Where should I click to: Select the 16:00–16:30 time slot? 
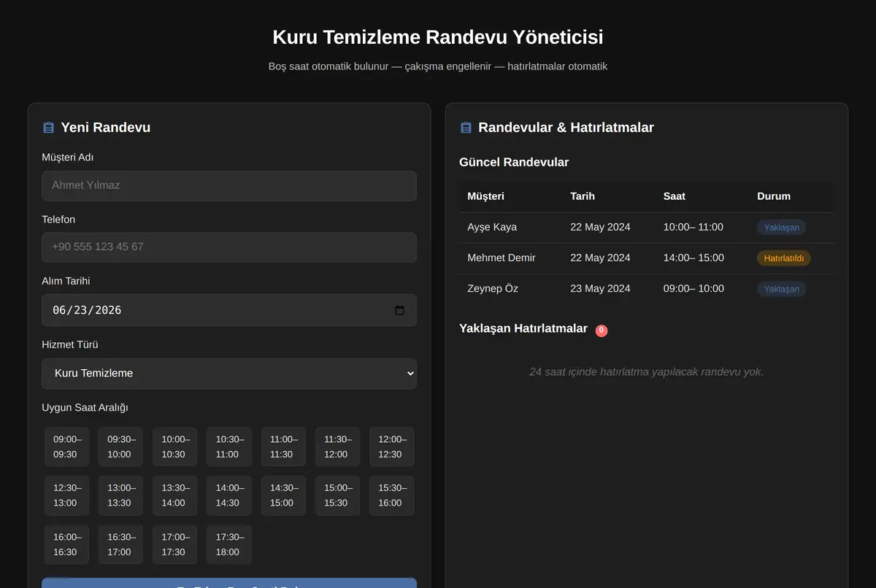66,544
